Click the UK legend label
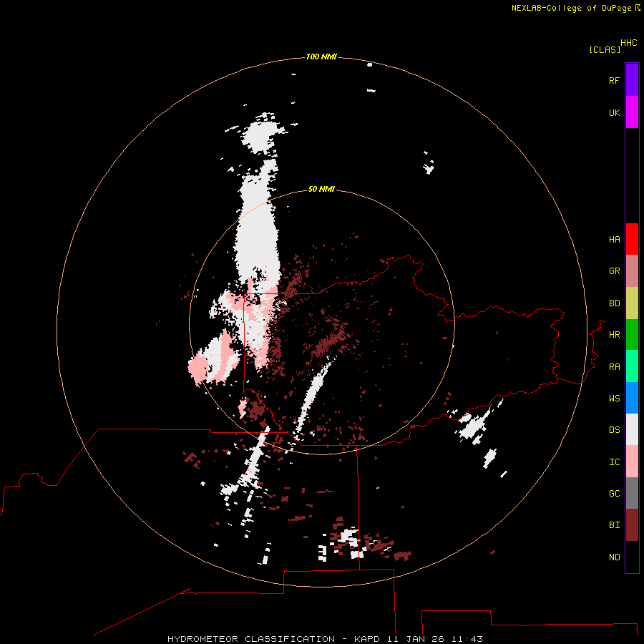644x644 pixels. coord(614,112)
